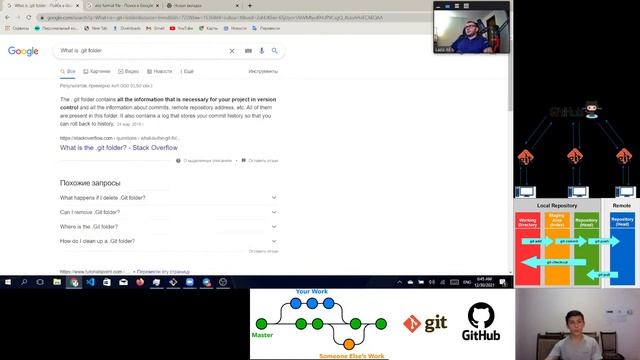This screenshot has width=640, height=360.
Task: Open 'What is the .git folder? - Stack Overflow'
Action: [x=119, y=148]
